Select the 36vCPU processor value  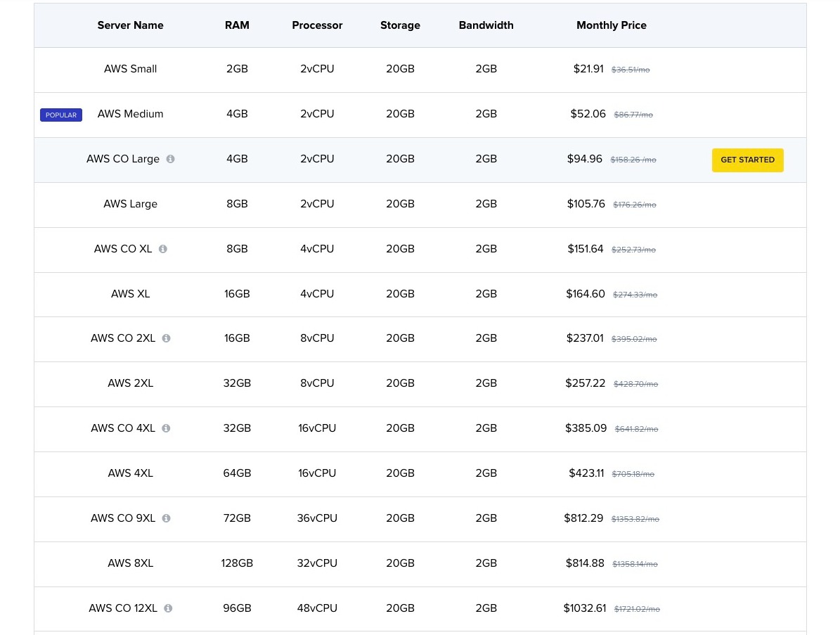tap(317, 519)
